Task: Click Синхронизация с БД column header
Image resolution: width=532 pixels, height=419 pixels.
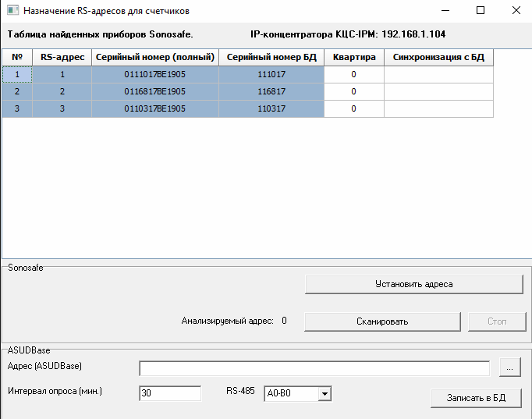Action: point(438,58)
